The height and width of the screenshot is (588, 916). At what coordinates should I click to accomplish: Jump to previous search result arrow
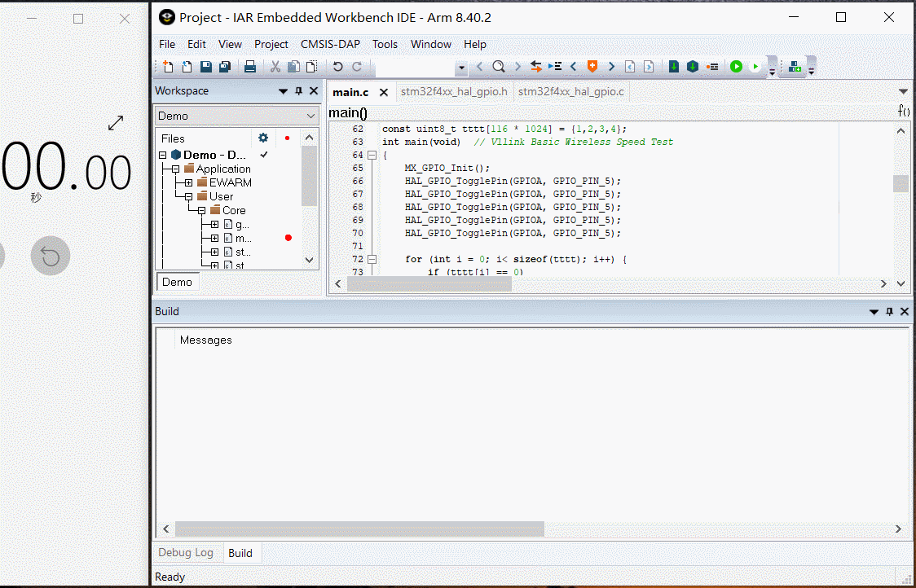click(x=480, y=67)
